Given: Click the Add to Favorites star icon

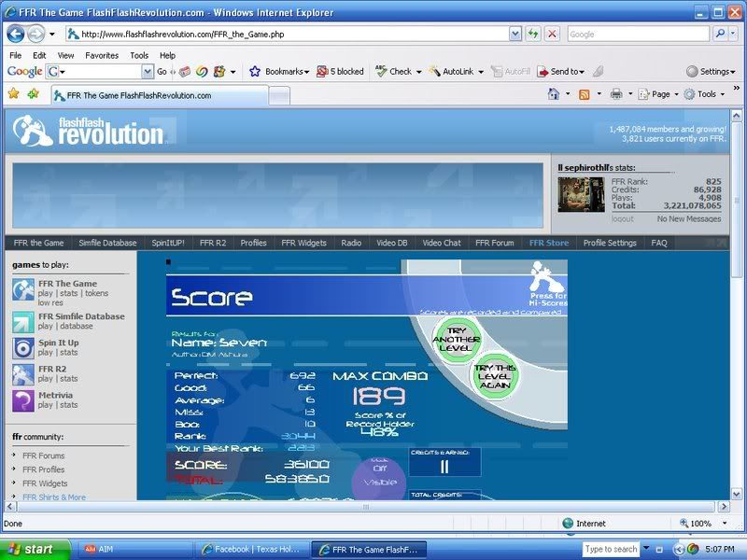Looking at the screenshot, I should 34,94.
